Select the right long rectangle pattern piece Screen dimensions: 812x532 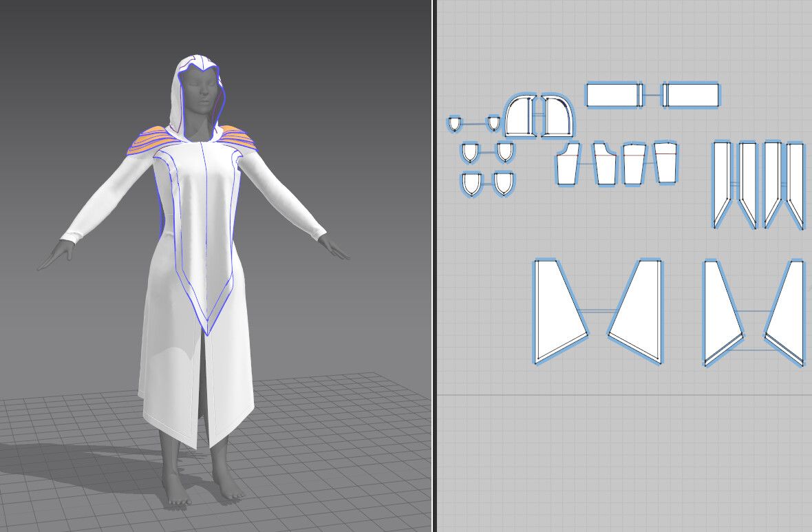coord(691,95)
